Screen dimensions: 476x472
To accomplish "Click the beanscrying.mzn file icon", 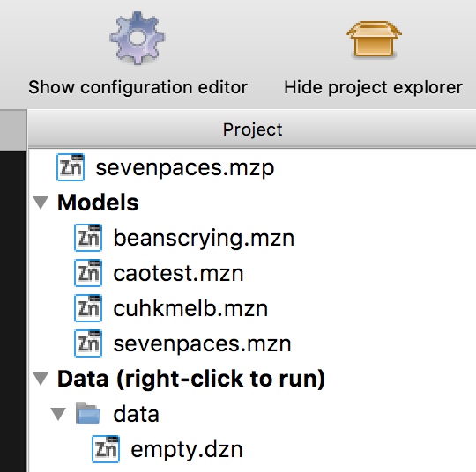I will pos(88,238).
